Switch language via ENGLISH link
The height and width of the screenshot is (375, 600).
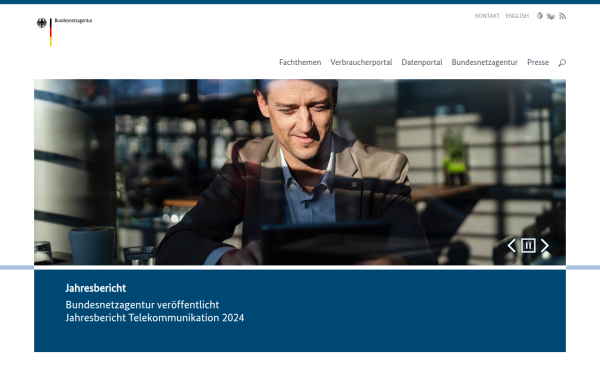click(x=517, y=16)
